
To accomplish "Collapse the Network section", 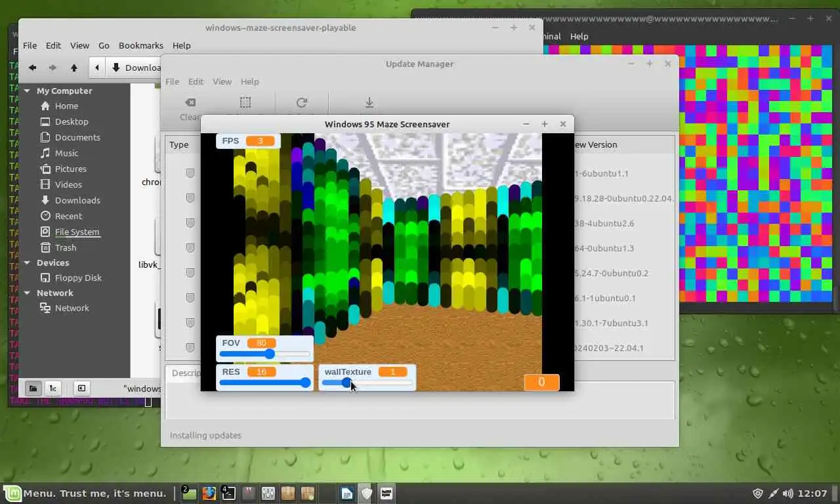I will pyautogui.click(x=27, y=293).
